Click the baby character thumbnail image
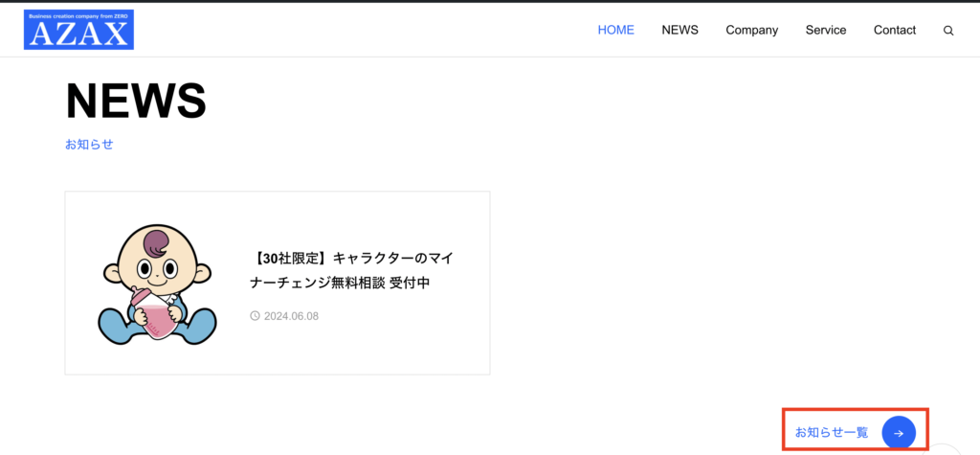The width and height of the screenshot is (980, 455). point(158,284)
